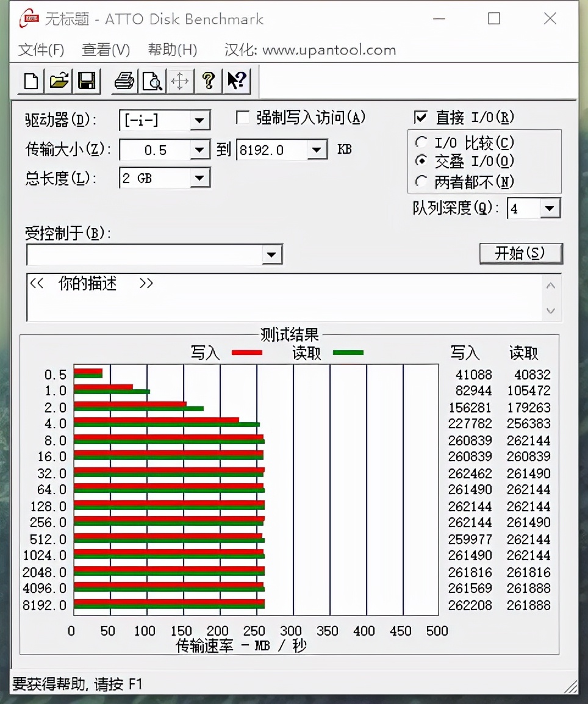588x704 pixels.
Task: Visit the upantool.com link in the menu bar
Action: point(329,50)
